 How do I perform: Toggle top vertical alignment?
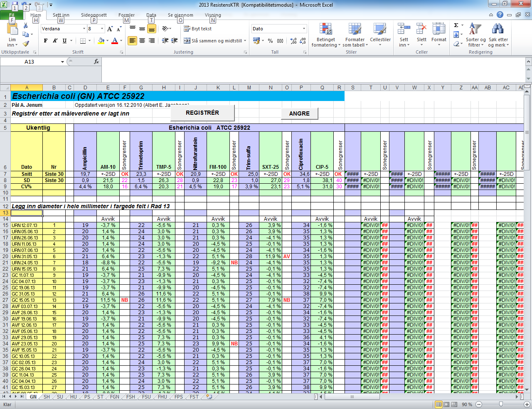click(x=133, y=29)
